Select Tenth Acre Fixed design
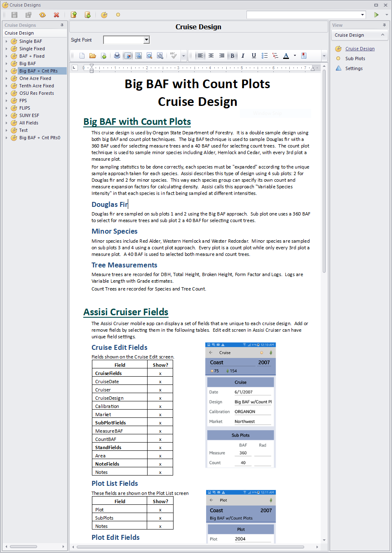 coord(37,86)
